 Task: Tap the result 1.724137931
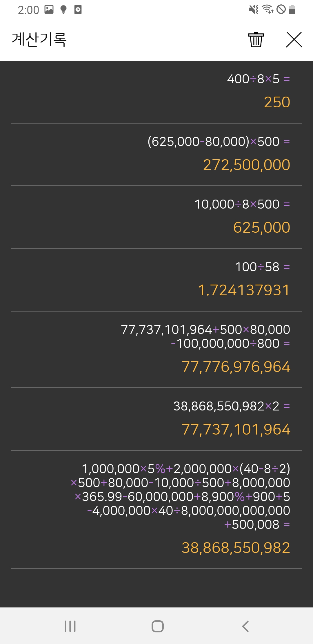[243, 290]
